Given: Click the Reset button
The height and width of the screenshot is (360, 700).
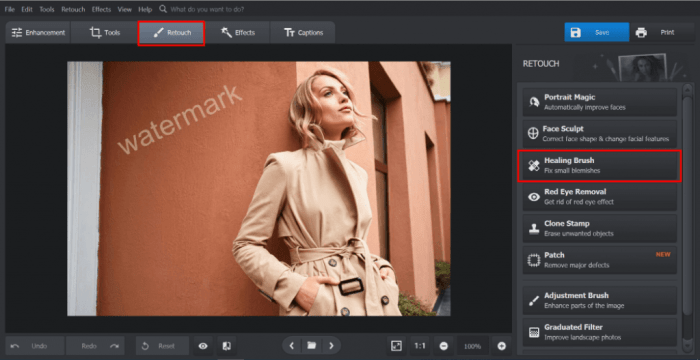Looking at the screenshot, I should click(x=162, y=346).
